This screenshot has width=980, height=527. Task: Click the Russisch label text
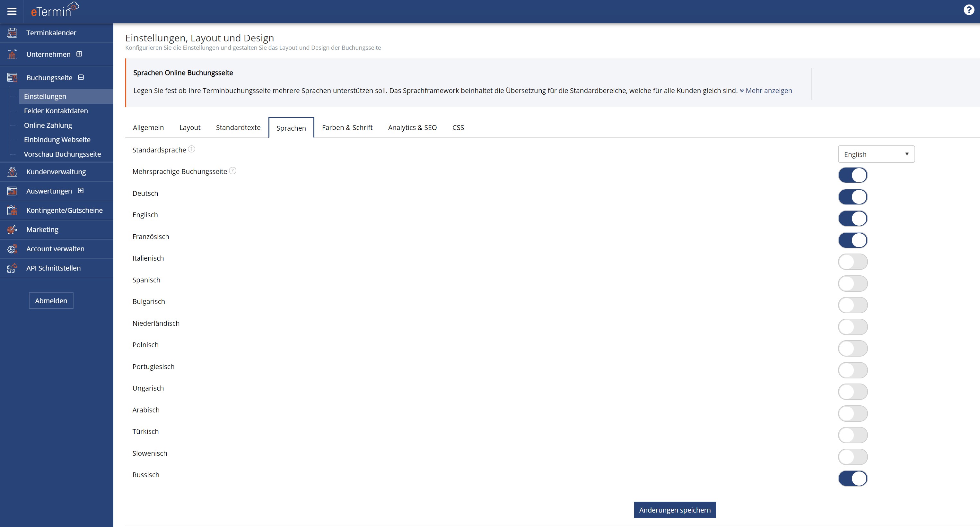(x=146, y=475)
